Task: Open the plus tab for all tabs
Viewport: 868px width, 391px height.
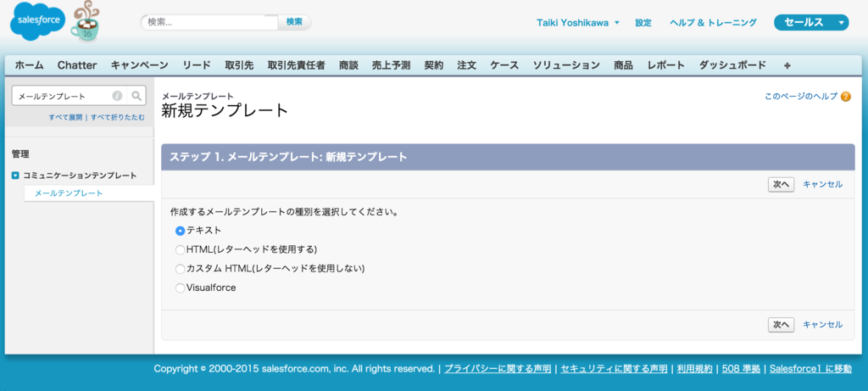Action: click(787, 65)
